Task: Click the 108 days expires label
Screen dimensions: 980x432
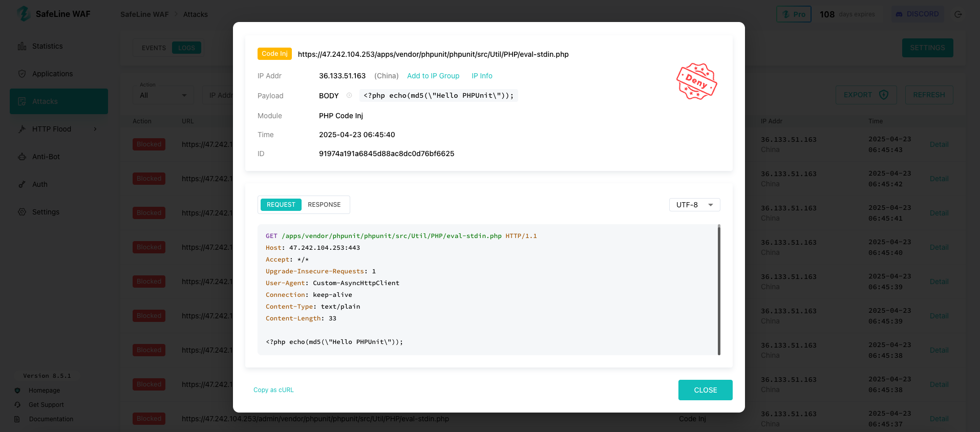Action: pyautogui.click(x=847, y=14)
